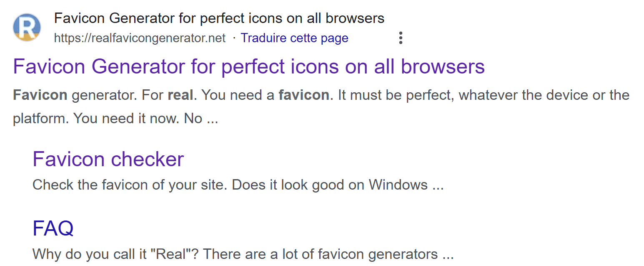This screenshot has height=266, width=644.
Task: Open the 'Favicon checker' sitelink
Action: click(108, 159)
